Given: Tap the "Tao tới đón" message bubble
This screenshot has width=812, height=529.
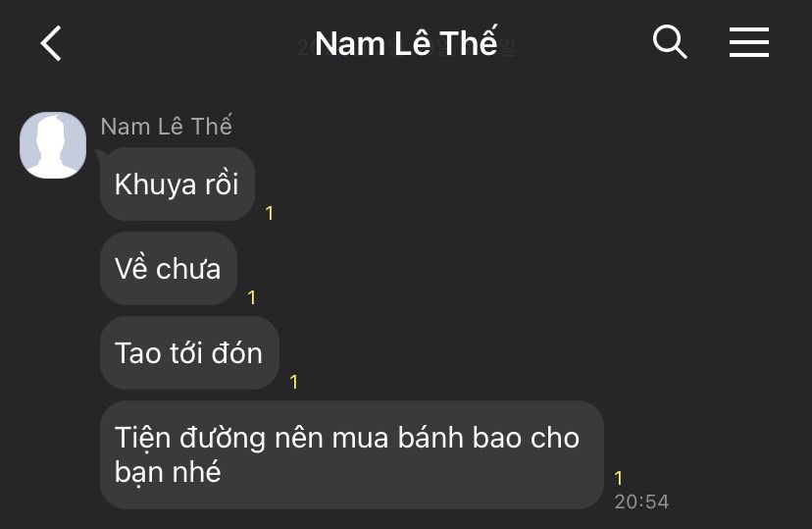Looking at the screenshot, I should click(189, 353).
